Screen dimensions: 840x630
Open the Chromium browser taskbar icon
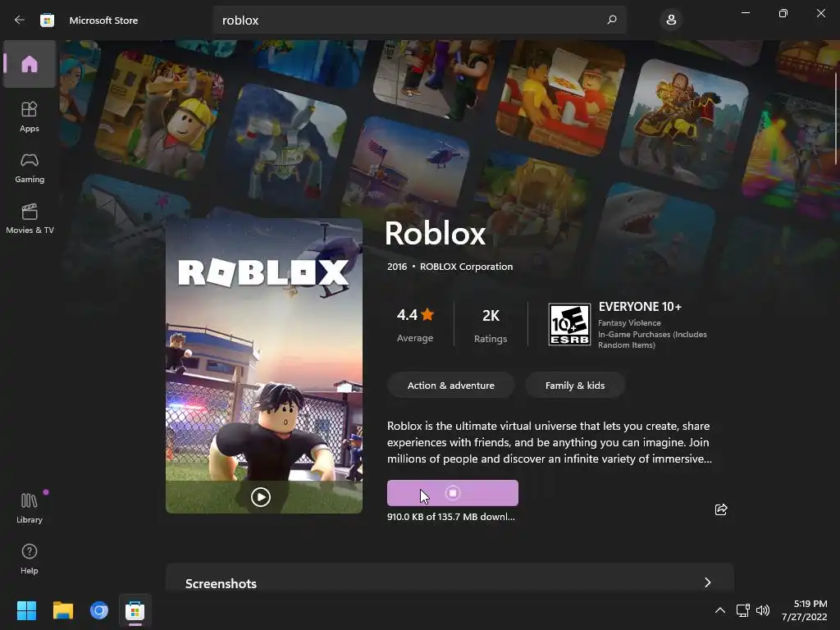point(99,610)
